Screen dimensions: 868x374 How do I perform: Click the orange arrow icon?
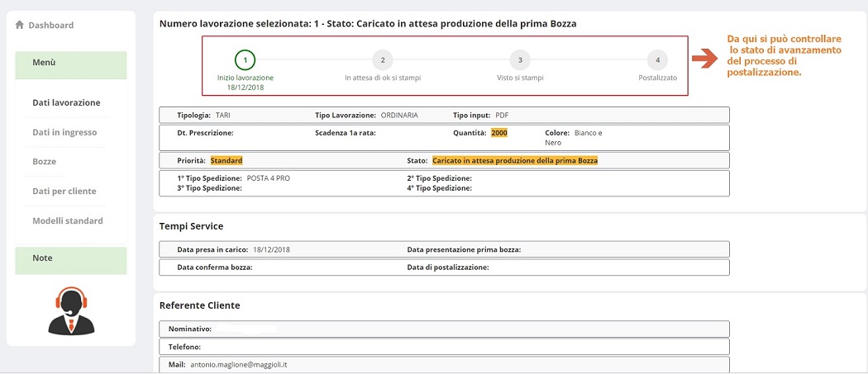705,59
